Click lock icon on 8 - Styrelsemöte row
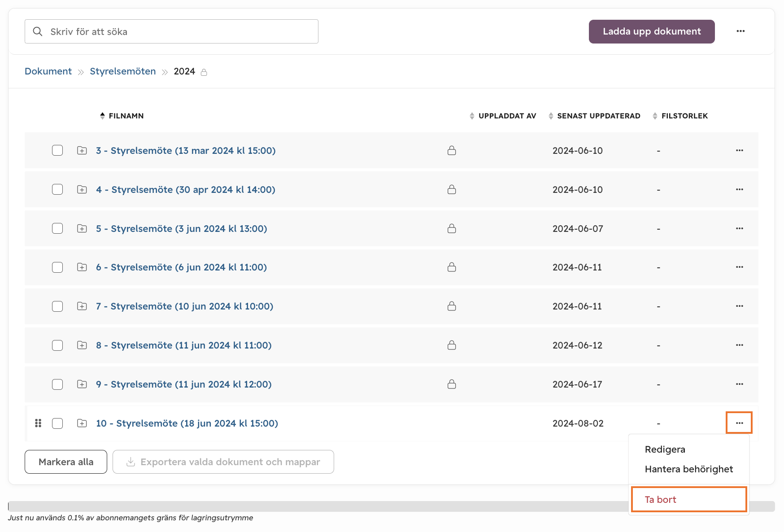784x532 pixels. (452, 345)
